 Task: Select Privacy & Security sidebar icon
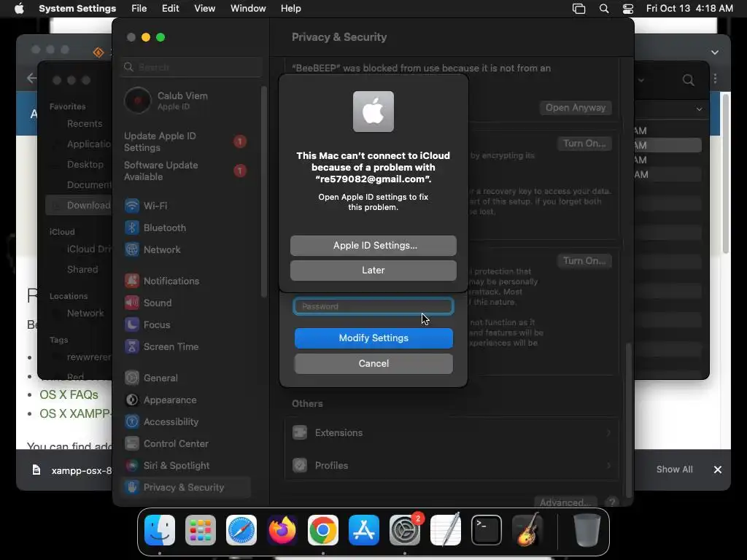pos(132,487)
